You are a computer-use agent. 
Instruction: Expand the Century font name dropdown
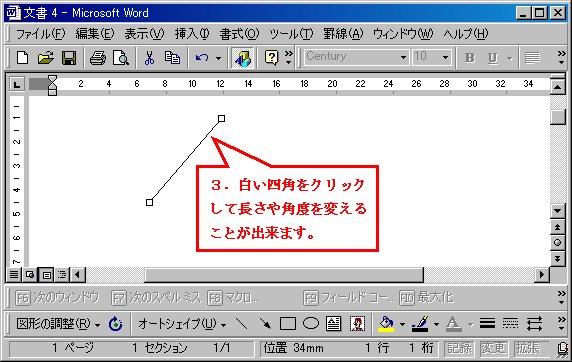(403, 57)
